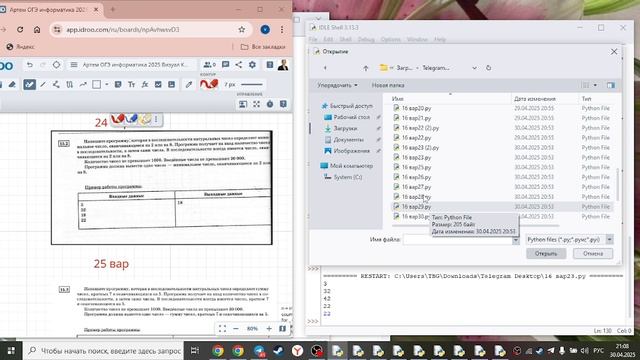Image resolution: width=640 pixels, height=360 pixels.
Task: Open the shape tool dropdown arrow
Action: (x=107, y=84)
